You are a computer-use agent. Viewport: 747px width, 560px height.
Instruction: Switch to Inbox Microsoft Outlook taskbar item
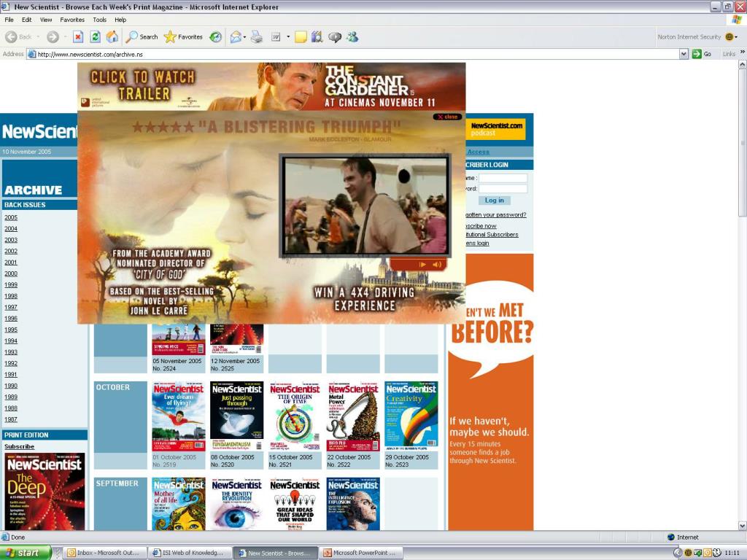[x=104, y=553]
